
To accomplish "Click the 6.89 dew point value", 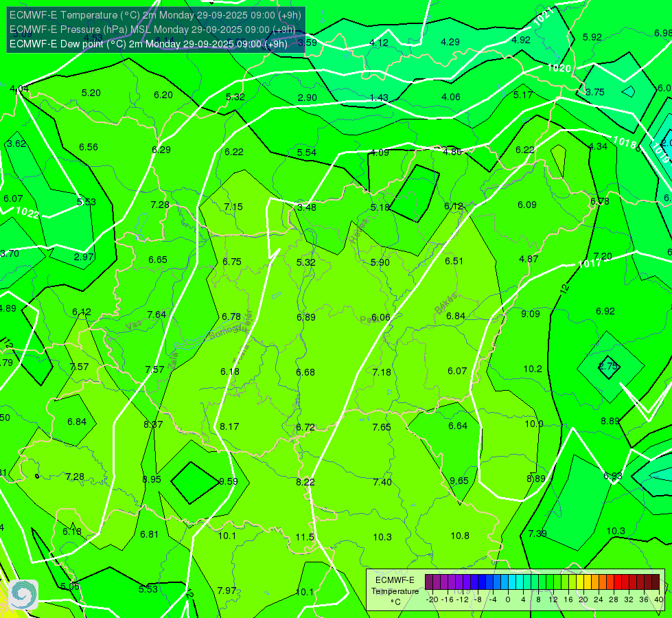I will pos(306,317).
